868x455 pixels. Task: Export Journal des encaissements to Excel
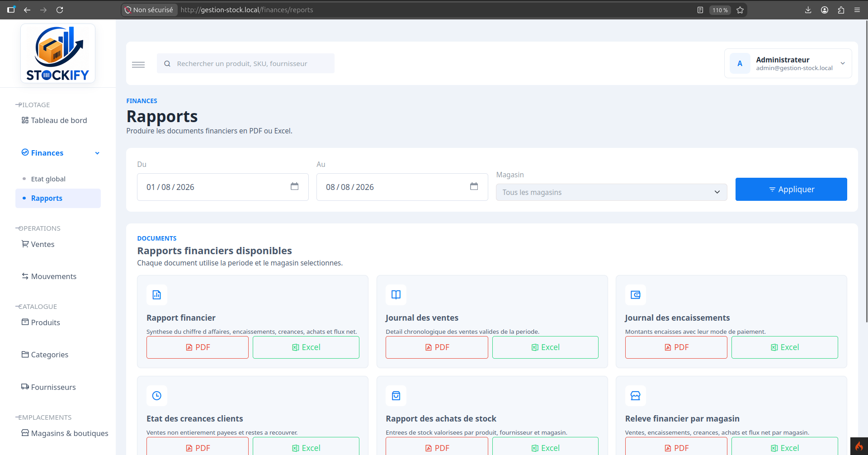click(x=785, y=347)
